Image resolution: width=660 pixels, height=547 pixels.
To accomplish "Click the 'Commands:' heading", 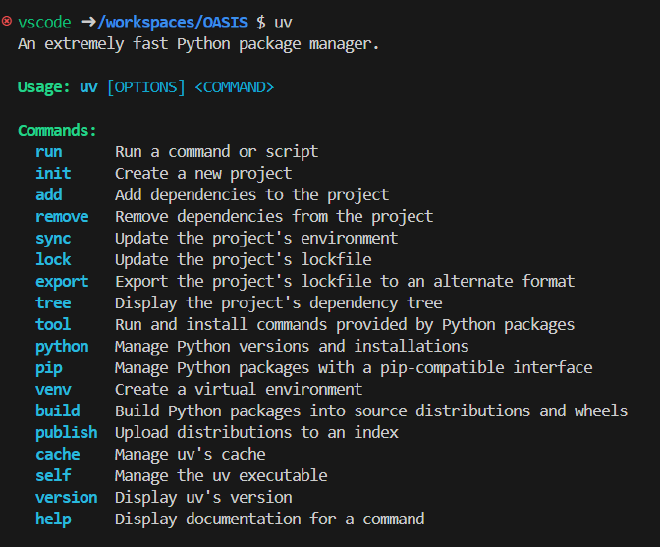I will [x=57, y=131].
